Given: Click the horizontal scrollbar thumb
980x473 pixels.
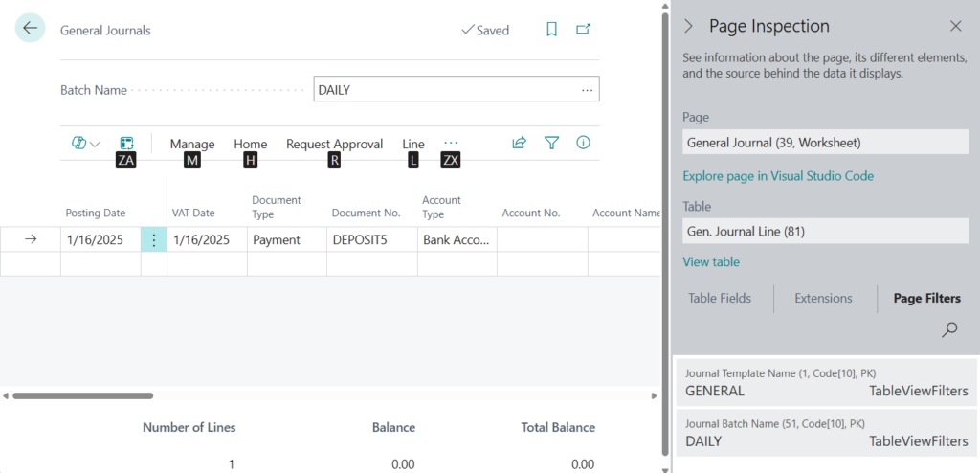Looking at the screenshot, I should 82,395.
